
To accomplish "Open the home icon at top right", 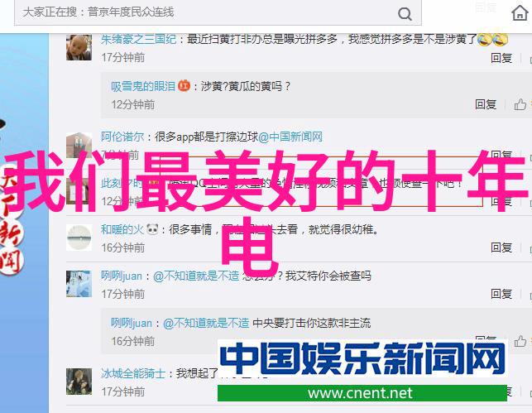I will (520, 13).
